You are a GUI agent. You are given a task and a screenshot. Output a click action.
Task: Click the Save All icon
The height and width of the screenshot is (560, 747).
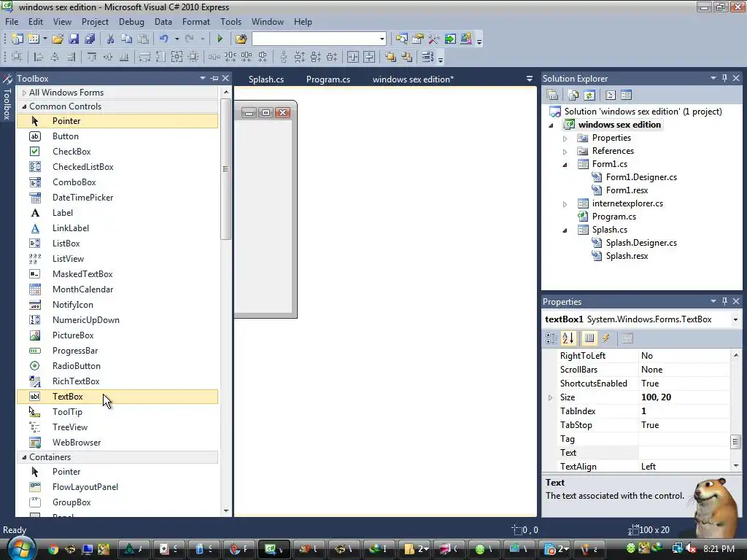[90, 39]
